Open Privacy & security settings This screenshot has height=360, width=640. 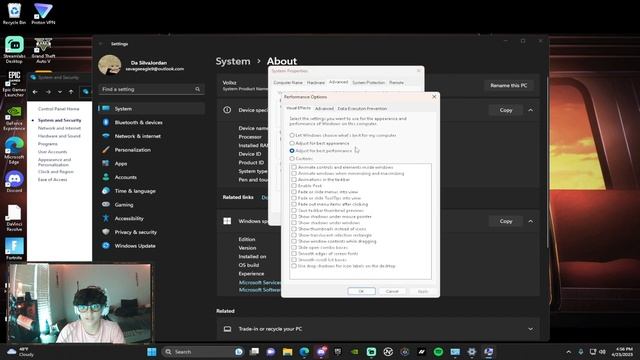[151, 232]
